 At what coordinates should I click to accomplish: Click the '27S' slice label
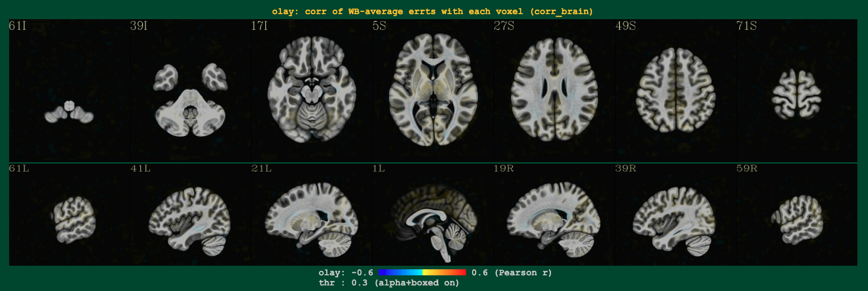(x=504, y=26)
